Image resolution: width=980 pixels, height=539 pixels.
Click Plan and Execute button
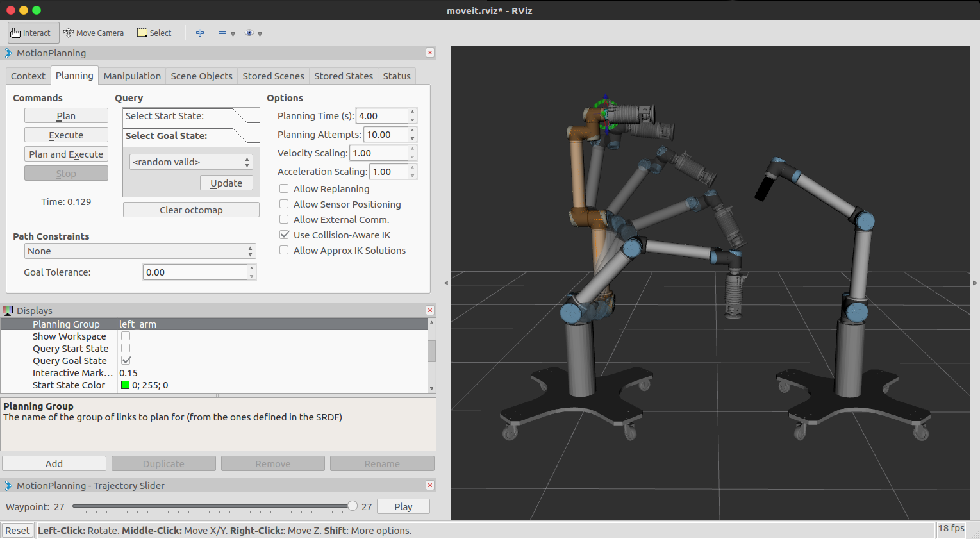[x=66, y=154]
